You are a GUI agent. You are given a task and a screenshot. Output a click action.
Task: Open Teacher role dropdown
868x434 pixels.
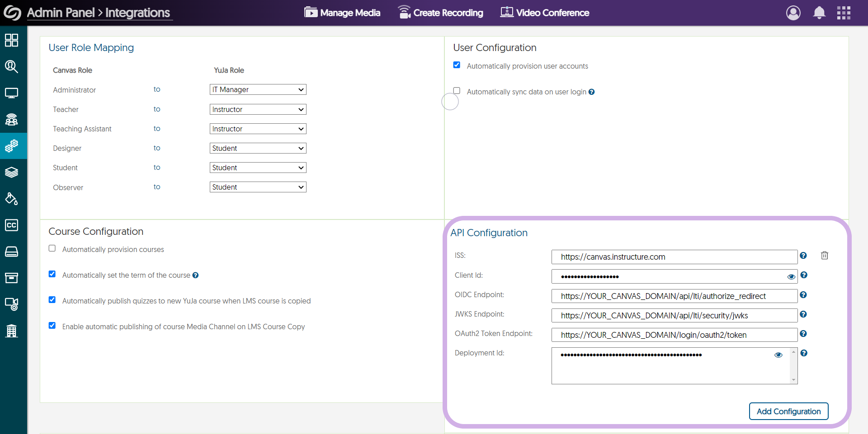click(x=258, y=109)
